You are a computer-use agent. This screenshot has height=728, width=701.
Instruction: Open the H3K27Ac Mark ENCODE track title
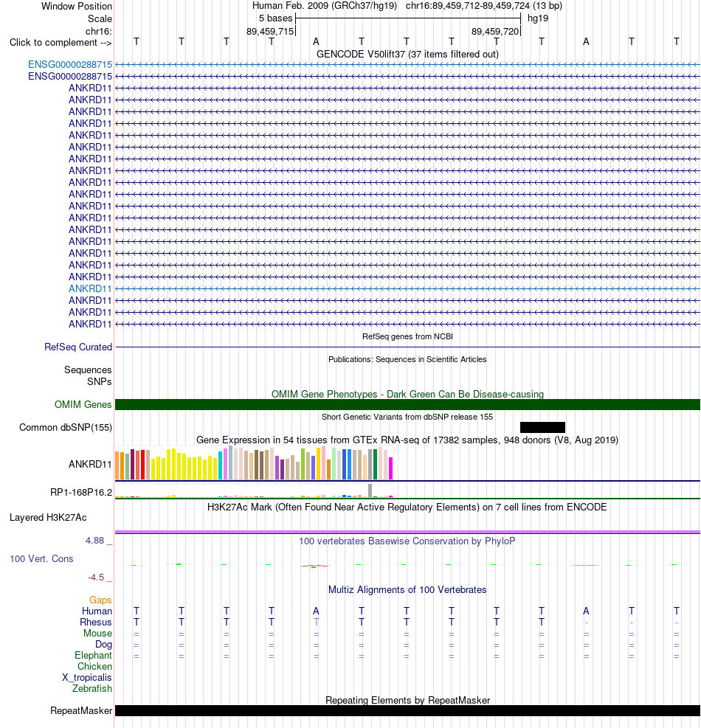[x=407, y=507]
